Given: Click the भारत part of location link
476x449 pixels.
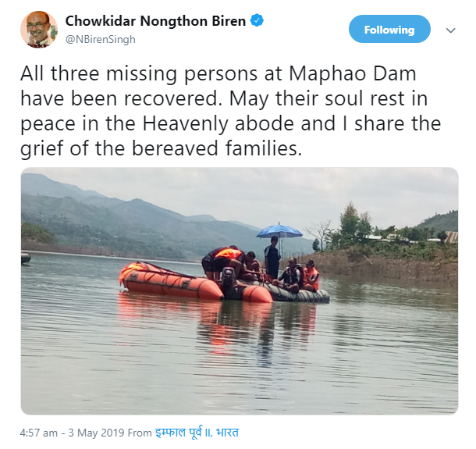Looking at the screenshot, I should (x=227, y=433).
